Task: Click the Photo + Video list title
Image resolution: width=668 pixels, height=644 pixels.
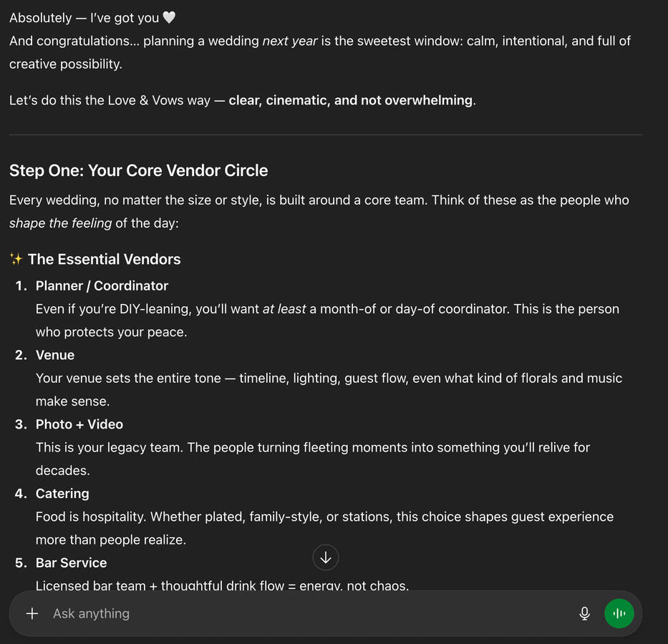Action: pos(79,424)
